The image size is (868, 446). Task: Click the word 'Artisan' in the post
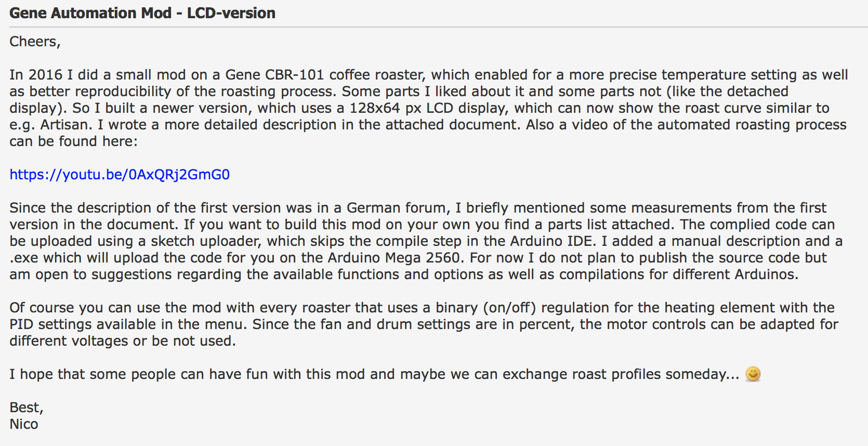65,125
